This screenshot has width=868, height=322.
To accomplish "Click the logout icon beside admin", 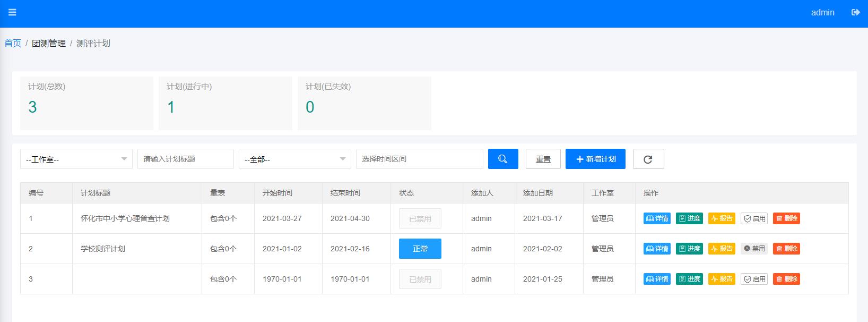I will pyautogui.click(x=855, y=12).
